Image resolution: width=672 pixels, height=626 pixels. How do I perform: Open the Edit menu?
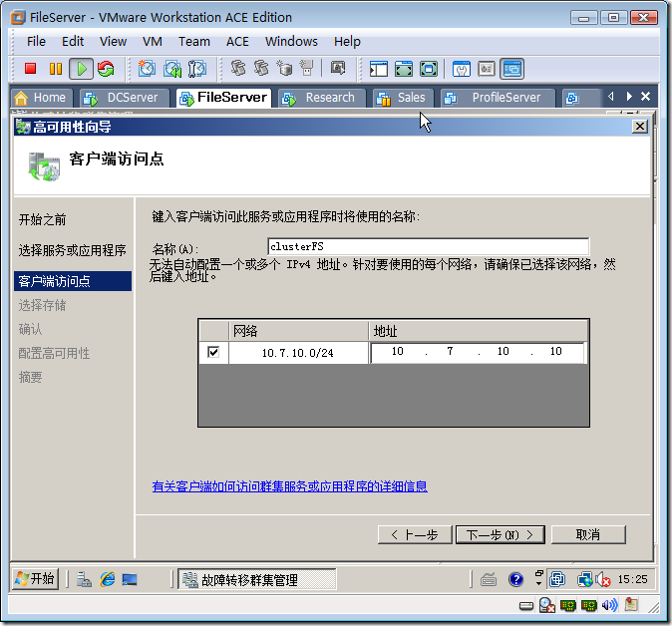[73, 41]
